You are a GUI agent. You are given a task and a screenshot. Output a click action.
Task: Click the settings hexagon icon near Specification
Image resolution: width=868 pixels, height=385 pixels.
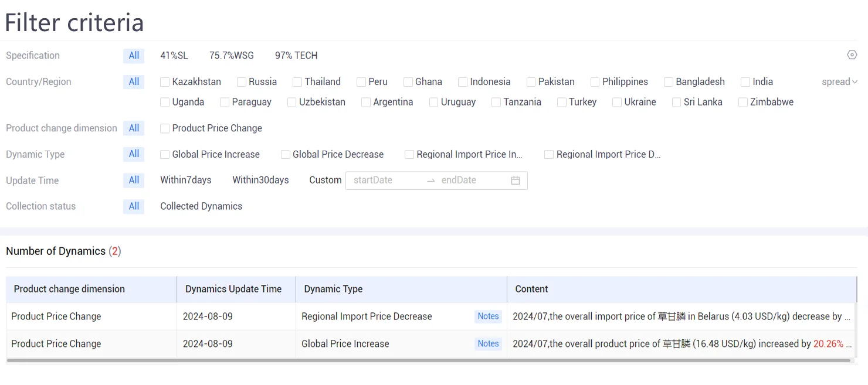pyautogui.click(x=852, y=54)
